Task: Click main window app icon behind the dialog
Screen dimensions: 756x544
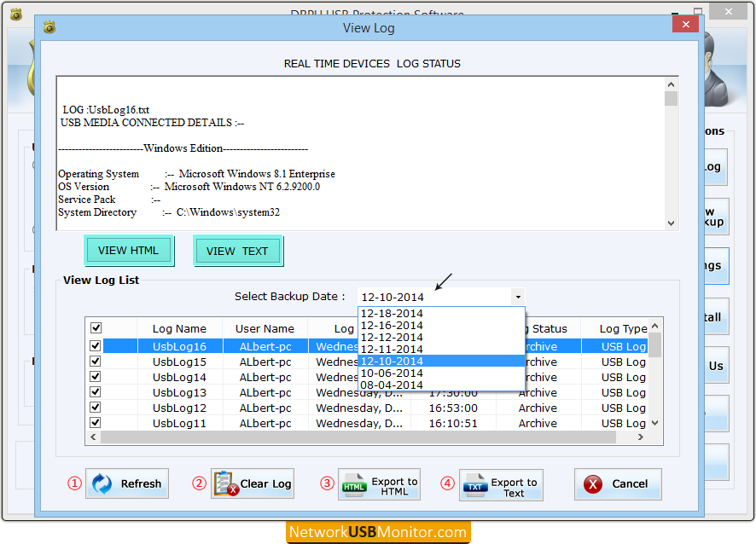Action: (16, 14)
